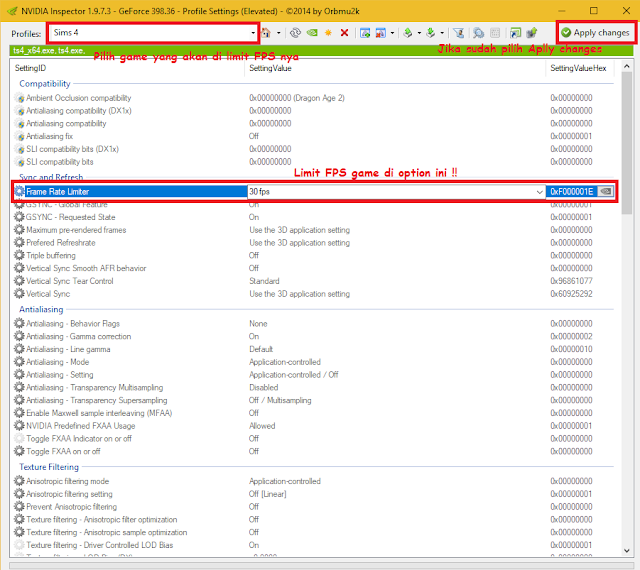Select the Antialiasing - Line gamma row
This screenshot has width=640, height=570.
point(313,349)
